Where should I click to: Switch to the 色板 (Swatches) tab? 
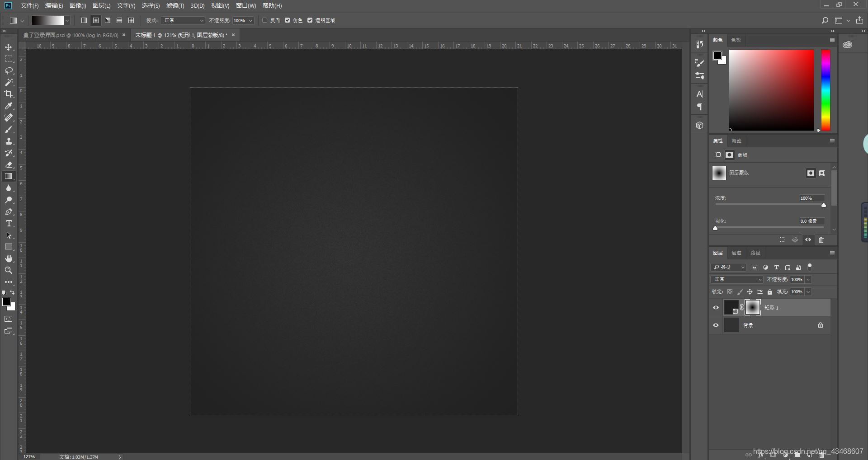point(736,40)
